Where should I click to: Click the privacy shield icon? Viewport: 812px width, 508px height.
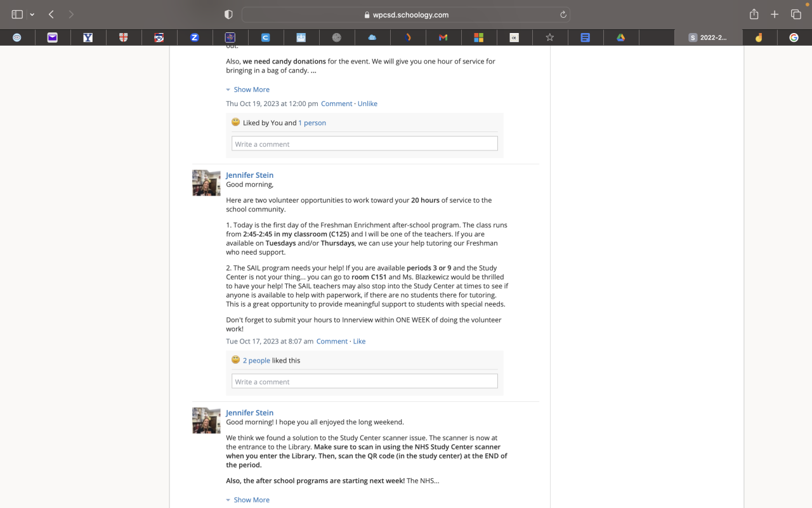click(x=228, y=15)
